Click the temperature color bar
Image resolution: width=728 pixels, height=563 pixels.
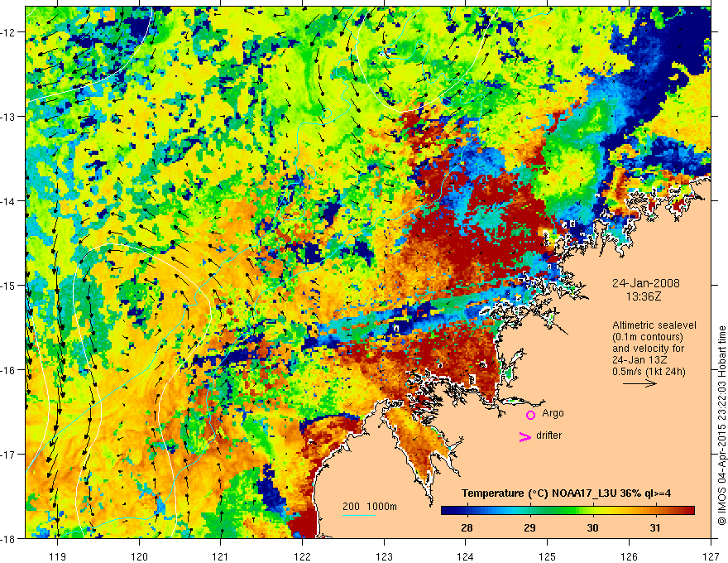(x=568, y=511)
